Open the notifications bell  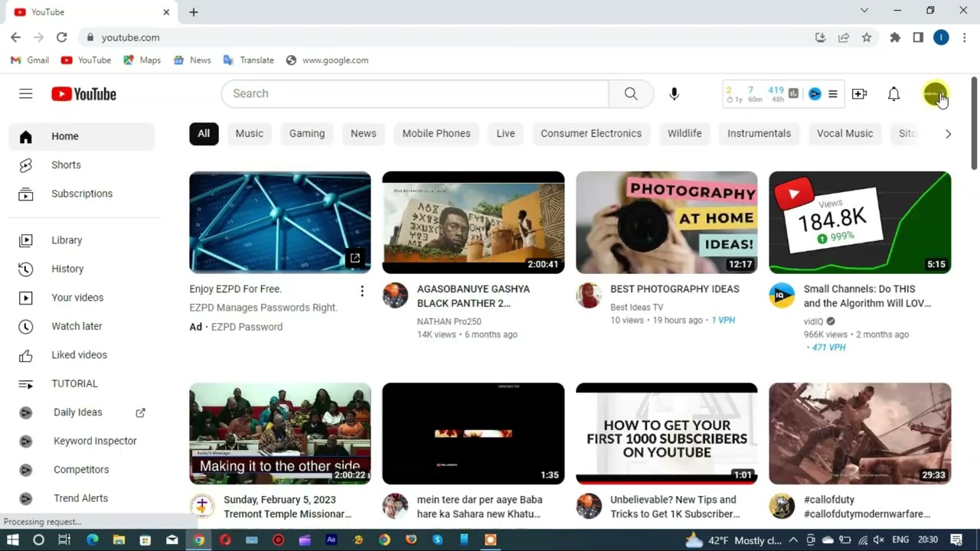click(x=893, y=93)
